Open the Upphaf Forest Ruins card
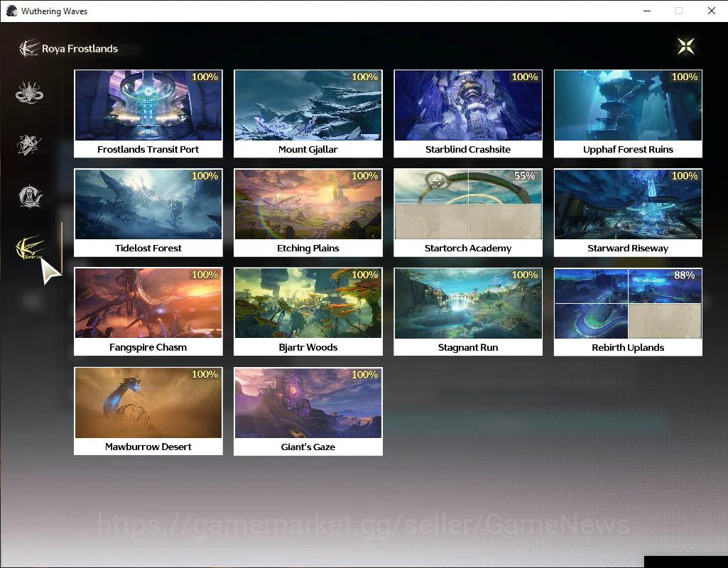 pyautogui.click(x=628, y=114)
